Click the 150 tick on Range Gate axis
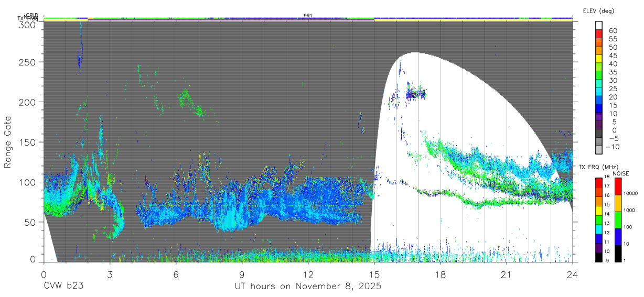Viewport: 644px width, 297px height. pyautogui.click(x=28, y=142)
